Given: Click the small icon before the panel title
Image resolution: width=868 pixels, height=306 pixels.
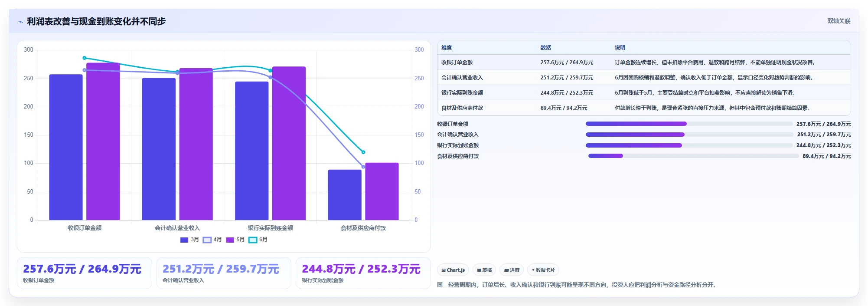Looking at the screenshot, I should click(20, 22).
